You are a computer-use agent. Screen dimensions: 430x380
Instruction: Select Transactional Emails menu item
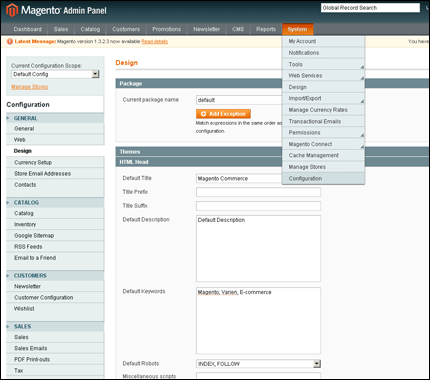[x=323, y=121]
